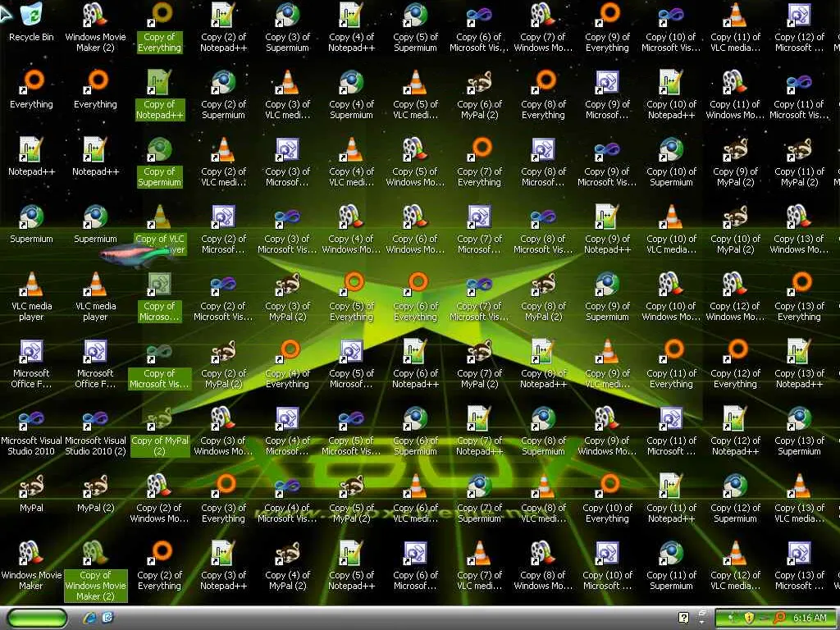This screenshot has width=840, height=630.
Task: Select Copy (6) of MyPal (2) icon
Action: tap(479, 94)
